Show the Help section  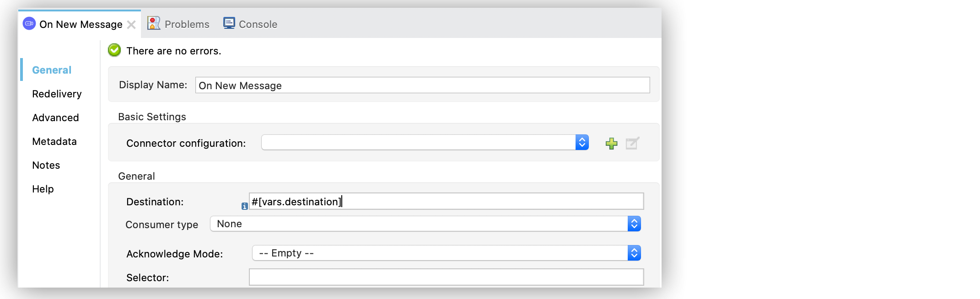(43, 189)
